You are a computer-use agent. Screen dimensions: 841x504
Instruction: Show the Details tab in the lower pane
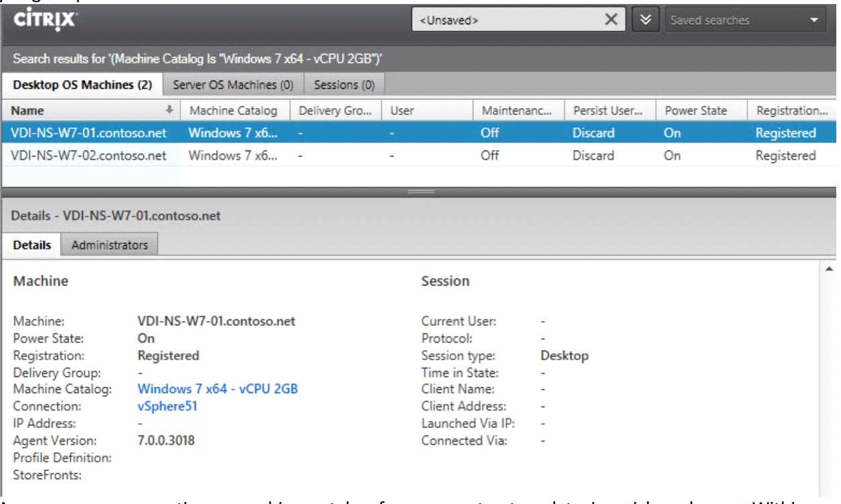pyautogui.click(x=32, y=245)
